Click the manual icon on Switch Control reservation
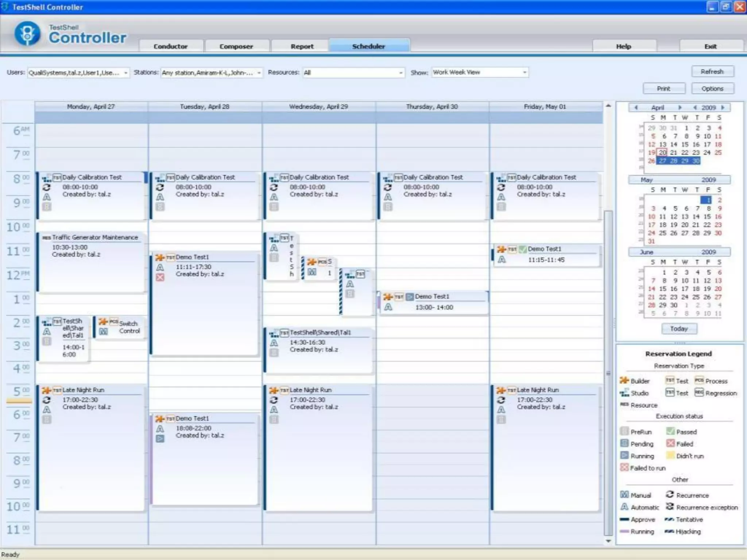Image resolution: width=747 pixels, height=560 pixels. click(x=104, y=331)
